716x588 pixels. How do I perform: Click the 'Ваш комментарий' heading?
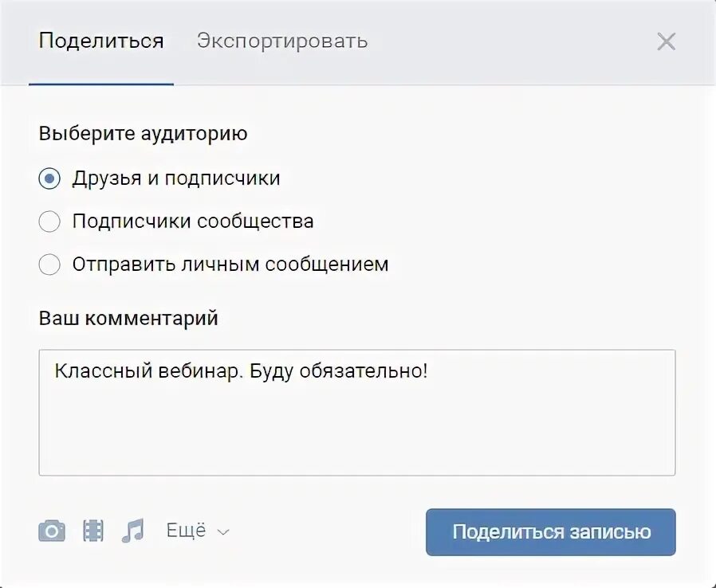pos(128,319)
